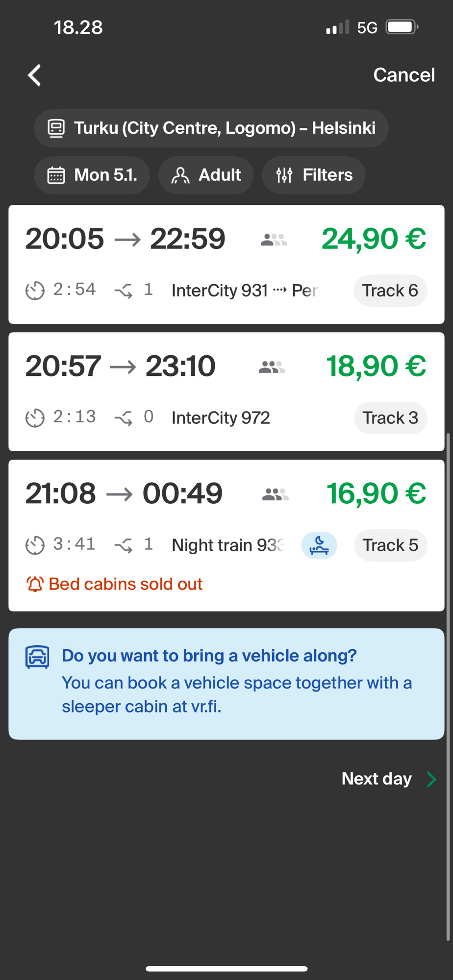
Task: Tap the 18,90 € price
Action: pyautogui.click(x=376, y=366)
